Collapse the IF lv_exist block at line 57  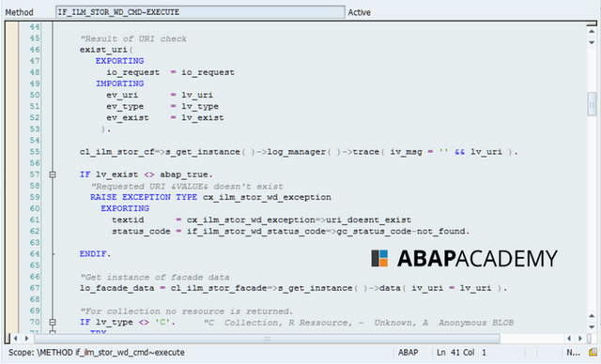[53, 174]
